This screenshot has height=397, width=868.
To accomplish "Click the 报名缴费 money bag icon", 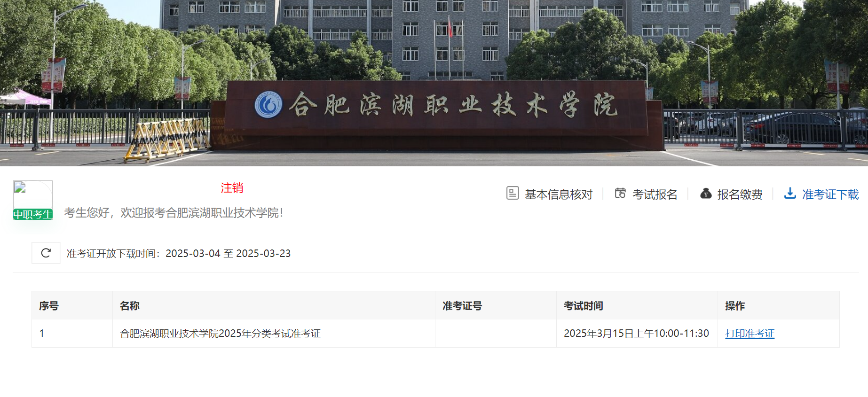I will pyautogui.click(x=706, y=193).
